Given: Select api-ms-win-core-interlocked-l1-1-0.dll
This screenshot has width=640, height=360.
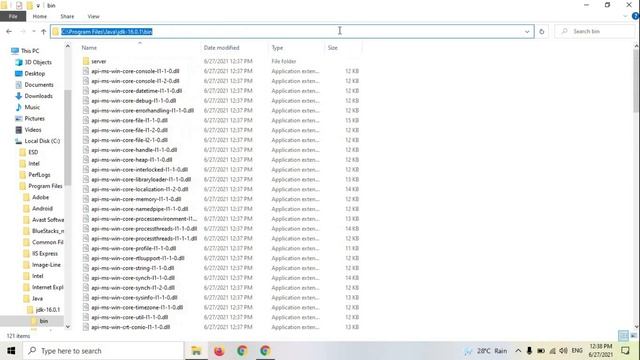Looking at the screenshot, I should (x=139, y=169).
